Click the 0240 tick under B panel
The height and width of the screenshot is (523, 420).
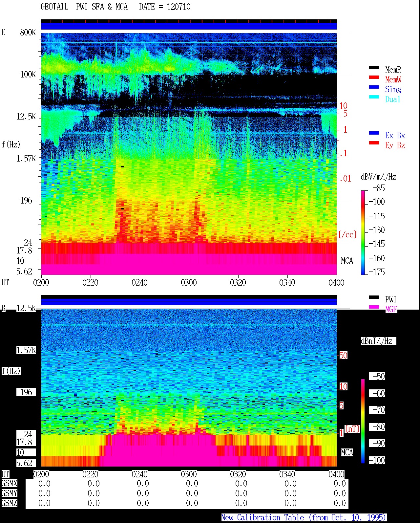(139, 474)
